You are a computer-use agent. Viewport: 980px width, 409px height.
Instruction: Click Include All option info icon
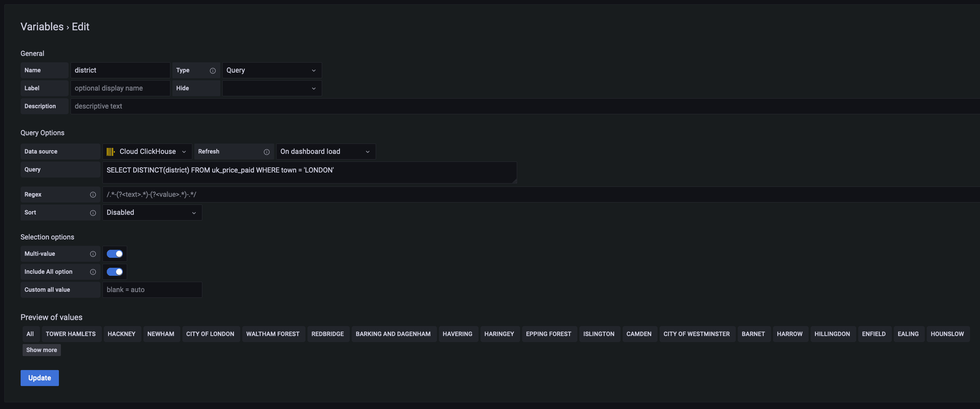tap(93, 272)
